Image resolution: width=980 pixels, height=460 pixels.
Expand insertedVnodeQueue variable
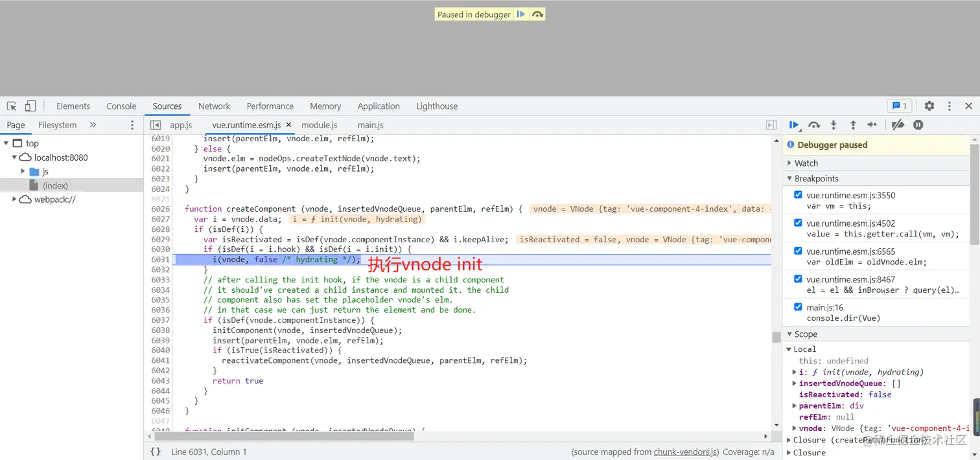(795, 383)
